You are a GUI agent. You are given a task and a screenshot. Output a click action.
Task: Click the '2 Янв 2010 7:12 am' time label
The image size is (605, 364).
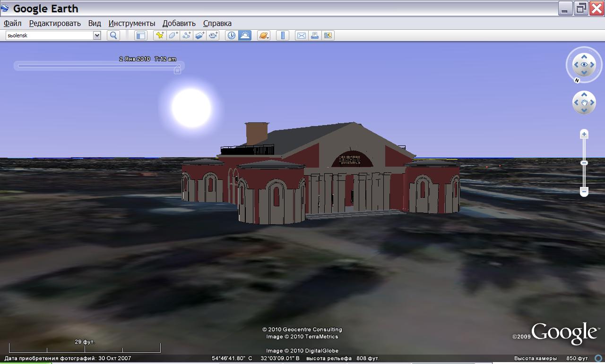click(x=147, y=59)
